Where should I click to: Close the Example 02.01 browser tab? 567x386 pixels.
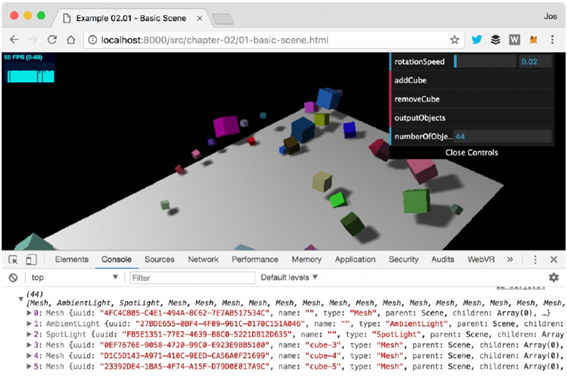(x=200, y=18)
